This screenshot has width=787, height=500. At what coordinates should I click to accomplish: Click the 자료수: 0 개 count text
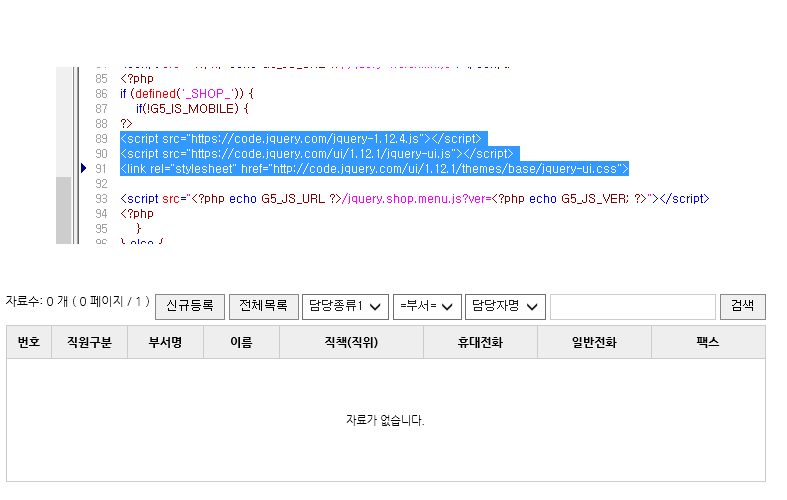[37, 302]
